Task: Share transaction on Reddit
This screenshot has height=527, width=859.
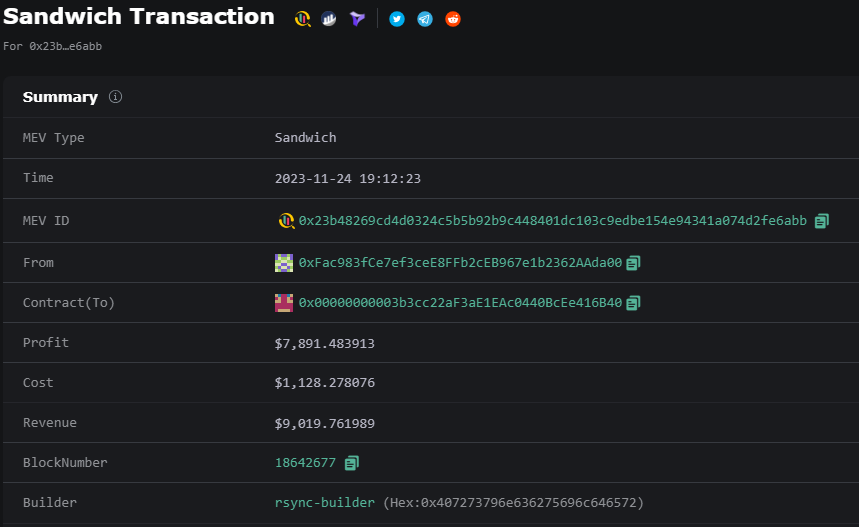Action: click(453, 19)
